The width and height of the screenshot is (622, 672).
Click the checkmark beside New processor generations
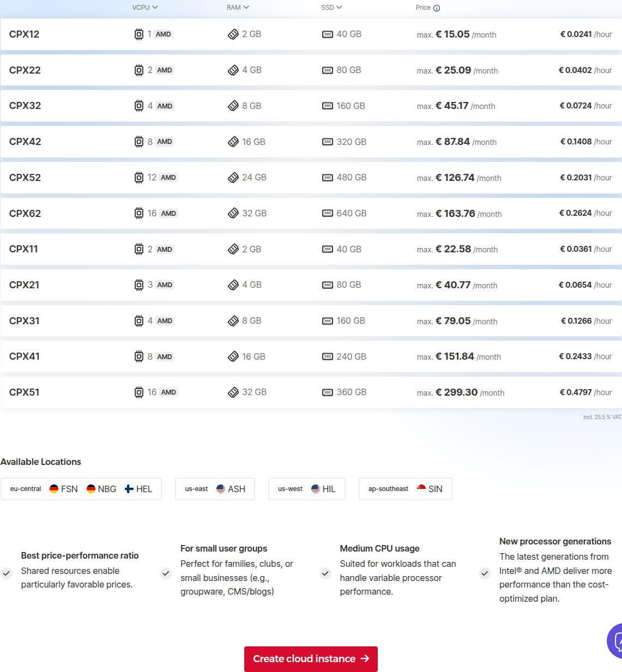tap(485, 573)
